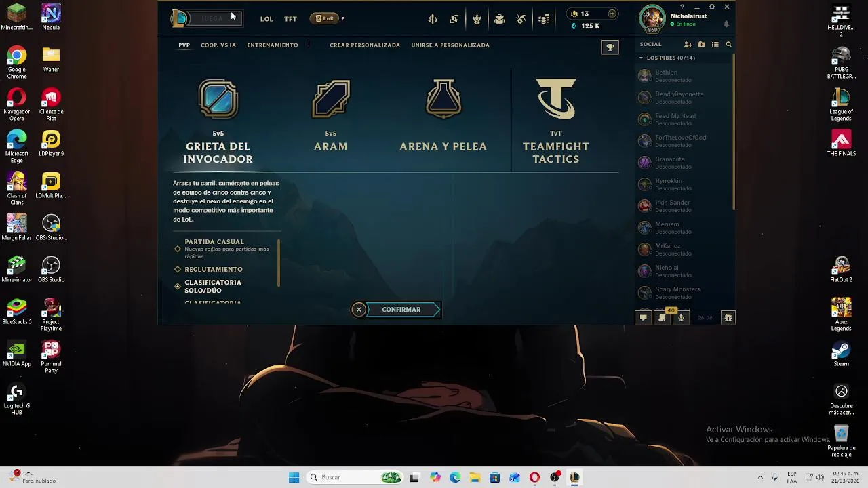Open the Steam desktop shortcut
This screenshot has height=488, width=868.
pyautogui.click(x=842, y=354)
